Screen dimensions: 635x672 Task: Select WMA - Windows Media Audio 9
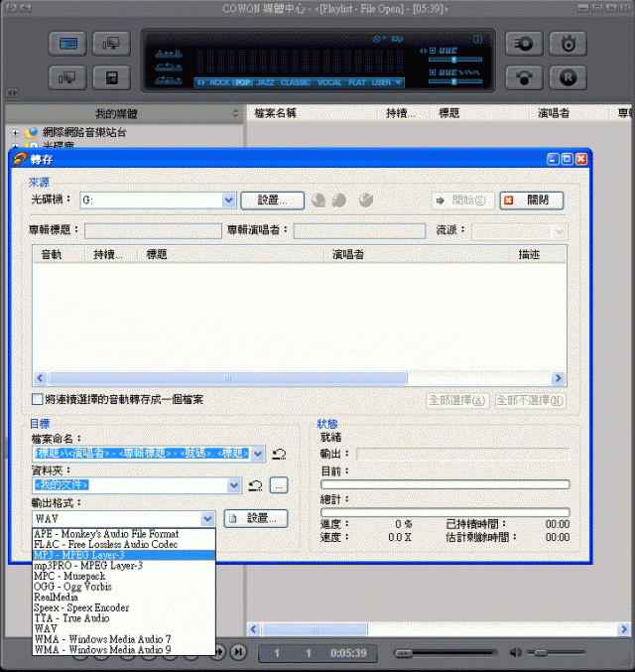(124, 650)
